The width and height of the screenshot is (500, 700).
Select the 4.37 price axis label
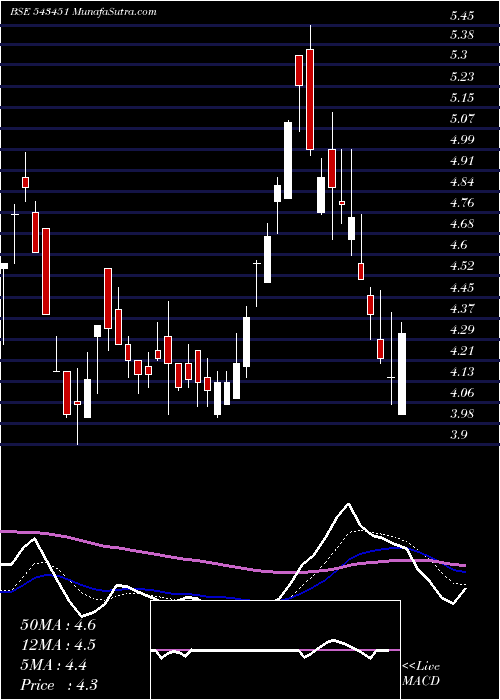(x=462, y=308)
